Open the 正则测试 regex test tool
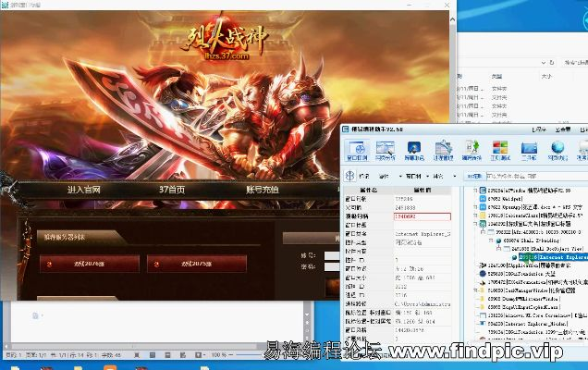588x370 pixels. [500, 151]
